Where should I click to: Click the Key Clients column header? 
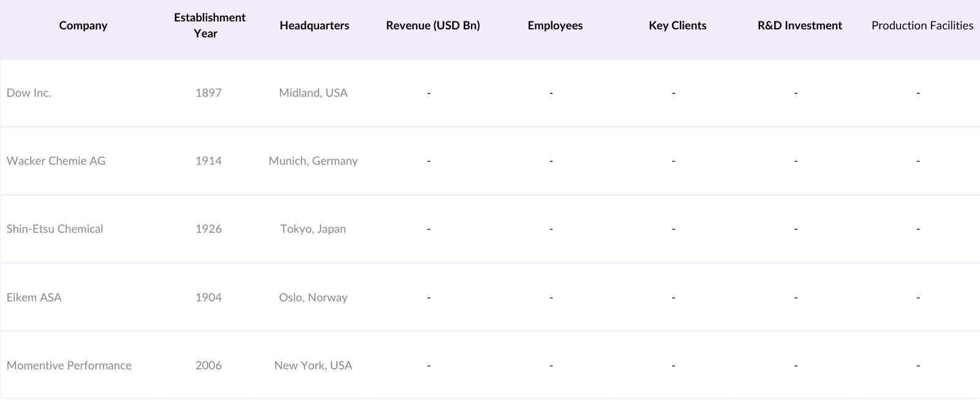[677, 26]
